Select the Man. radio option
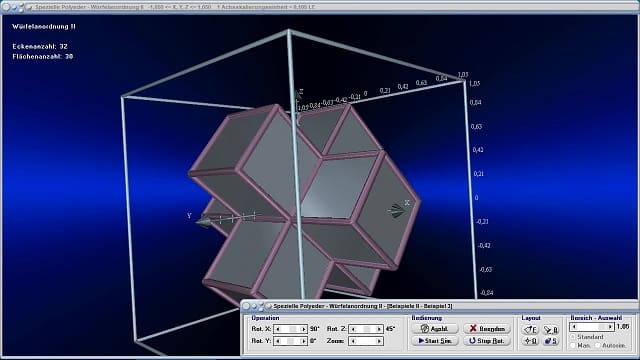The width and height of the screenshot is (640, 360). [x=573, y=345]
